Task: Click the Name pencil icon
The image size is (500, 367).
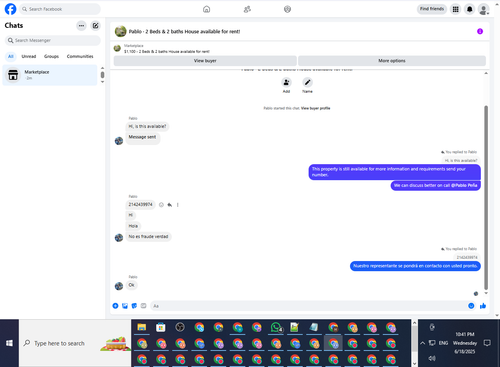Action: [307, 82]
